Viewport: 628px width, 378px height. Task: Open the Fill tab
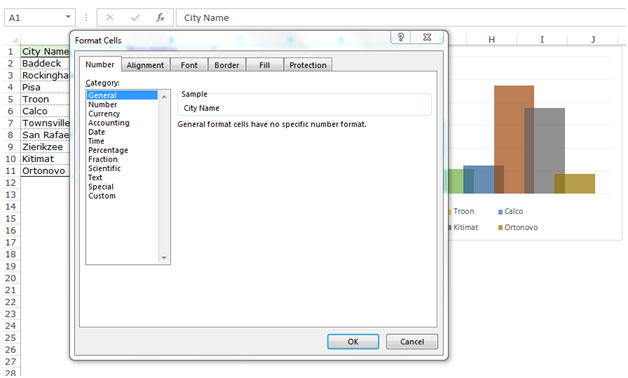[264, 65]
